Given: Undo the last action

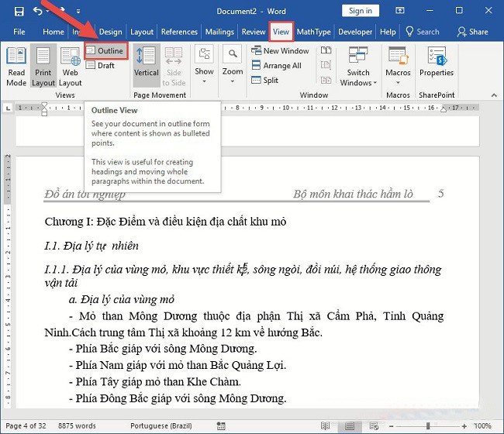Looking at the screenshot, I should [x=38, y=12].
